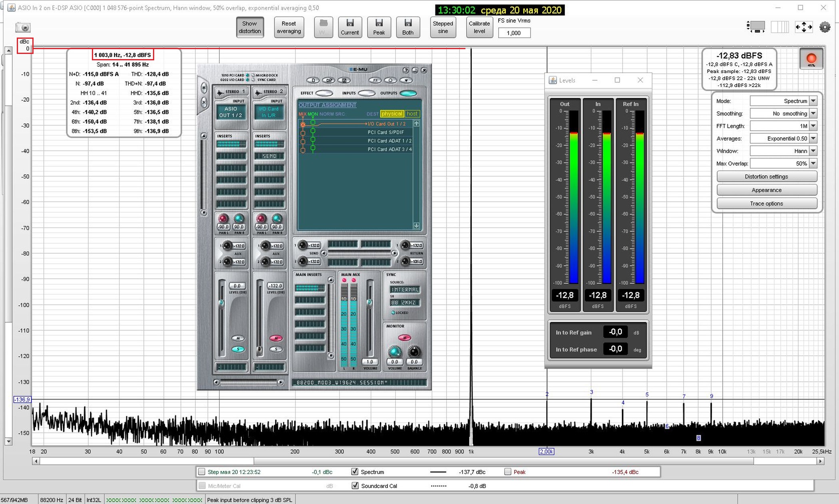Save the Peak trace
Screen dimensions: 839x504
[x=379, y=28]
